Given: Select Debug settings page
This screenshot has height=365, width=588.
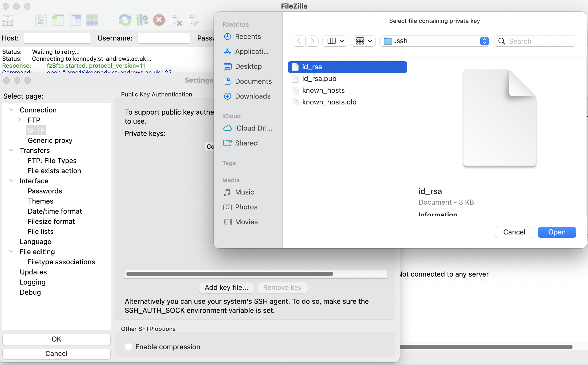Looking at the screenshot, I should click(30, 292).
